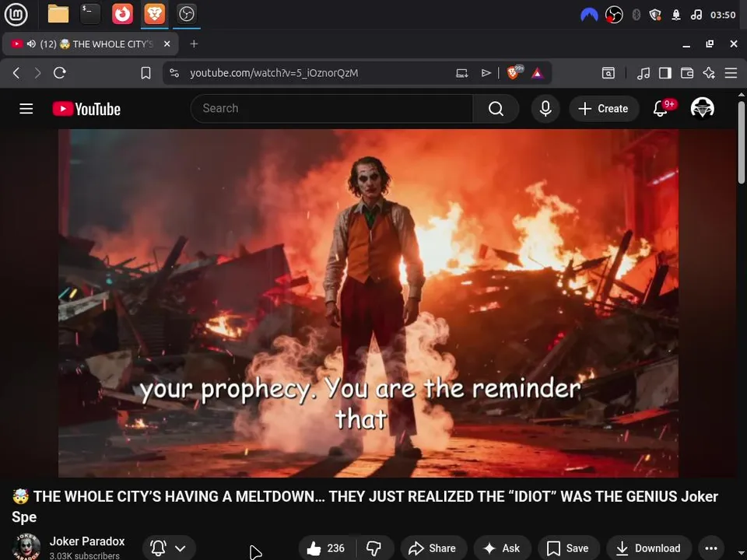Select the THE WHOLE CITY'S tab
The height and width of the screenshot is (560, 747).
[90, 44]
